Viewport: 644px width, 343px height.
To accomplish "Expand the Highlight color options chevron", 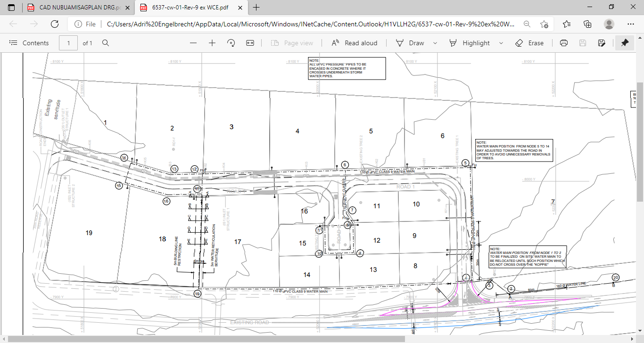I will point(501,43).
